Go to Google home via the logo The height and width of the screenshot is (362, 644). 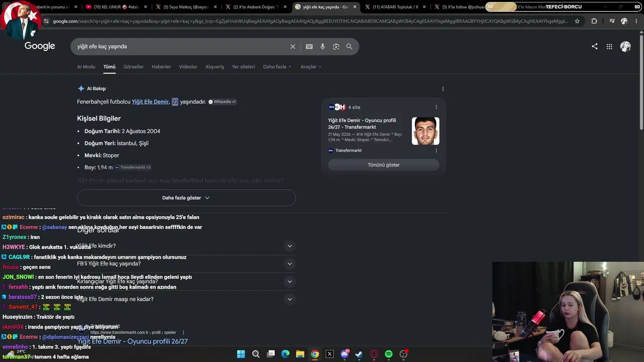click(x=40, y=46)
